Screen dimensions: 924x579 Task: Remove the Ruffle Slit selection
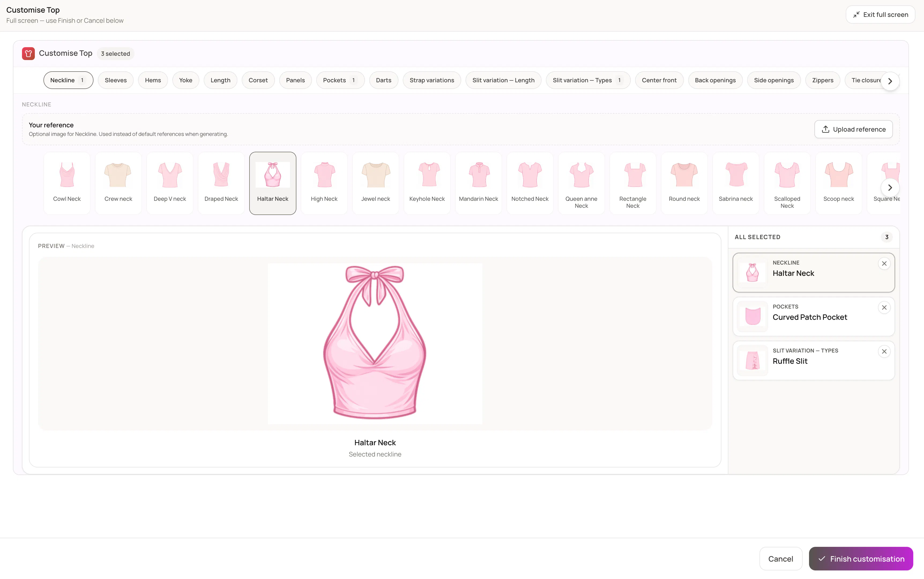(884, 351)
